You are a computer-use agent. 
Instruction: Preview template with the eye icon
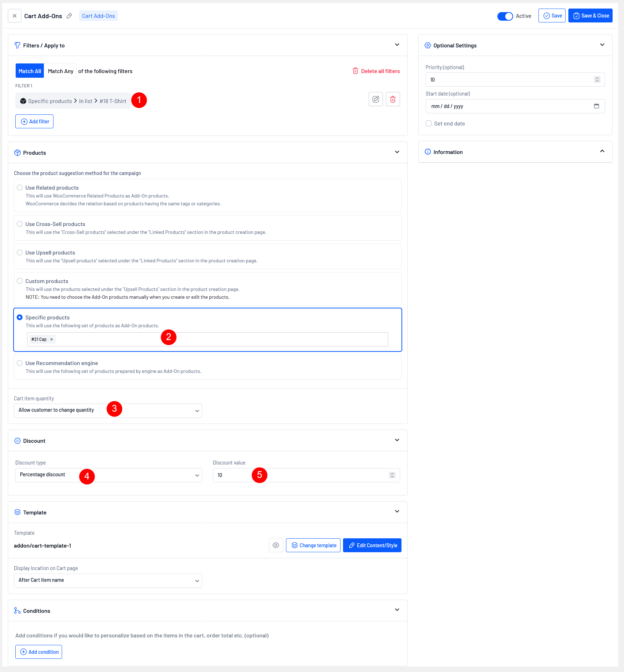point(276,545)
